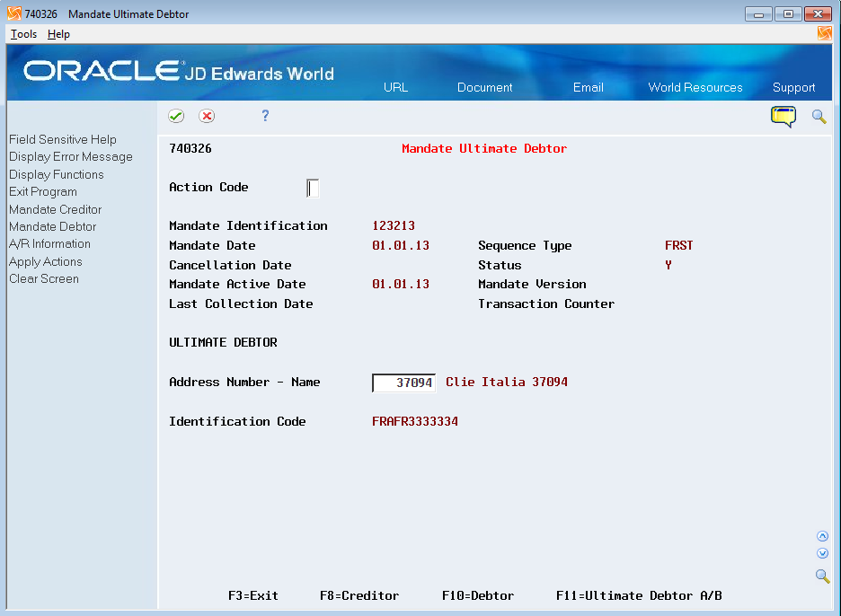This screenshot has height=616, width=841.
Task: Click the F10=Debtor function key label
Action: (x=478, y=595)
